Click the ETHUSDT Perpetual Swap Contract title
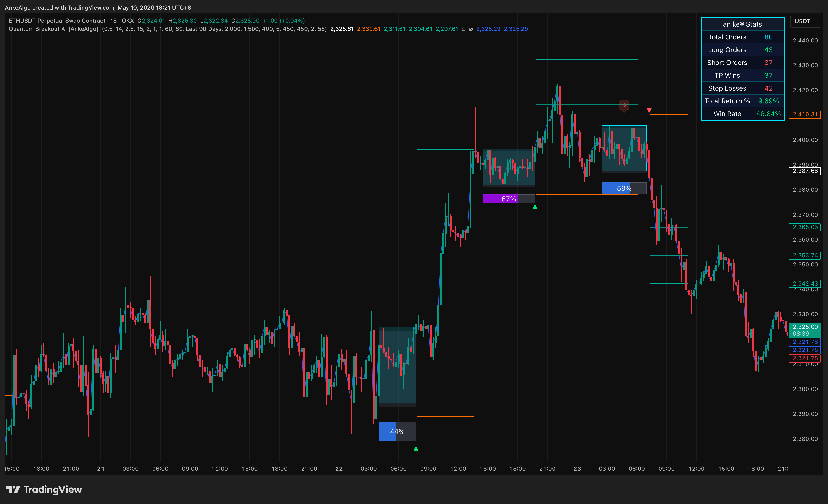828x504 pixels. (57, 21)
